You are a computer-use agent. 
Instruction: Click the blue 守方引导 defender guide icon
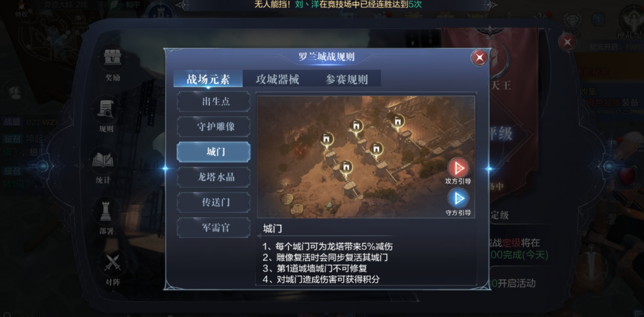(458, 197)
